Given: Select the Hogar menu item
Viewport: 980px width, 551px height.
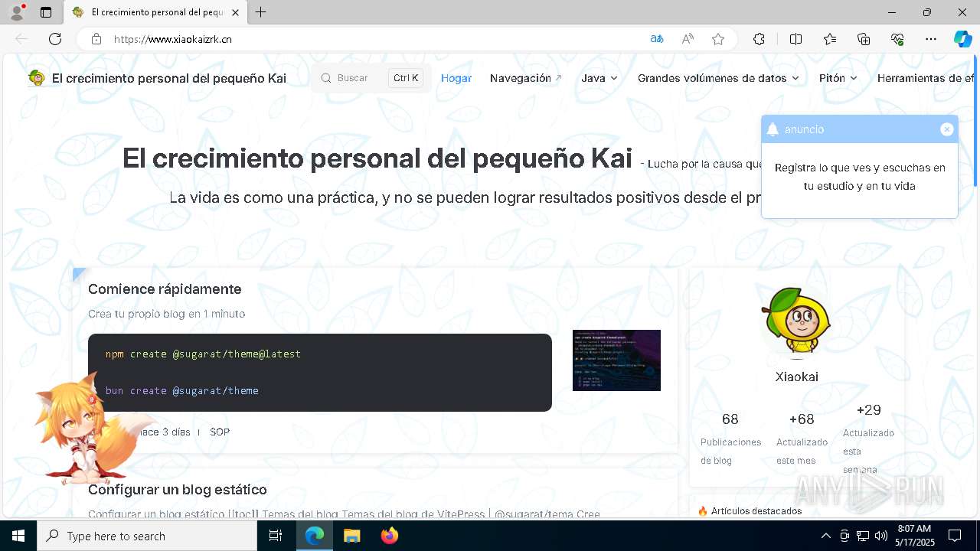Looking at the screenshot, I should (x=456, y=78).
